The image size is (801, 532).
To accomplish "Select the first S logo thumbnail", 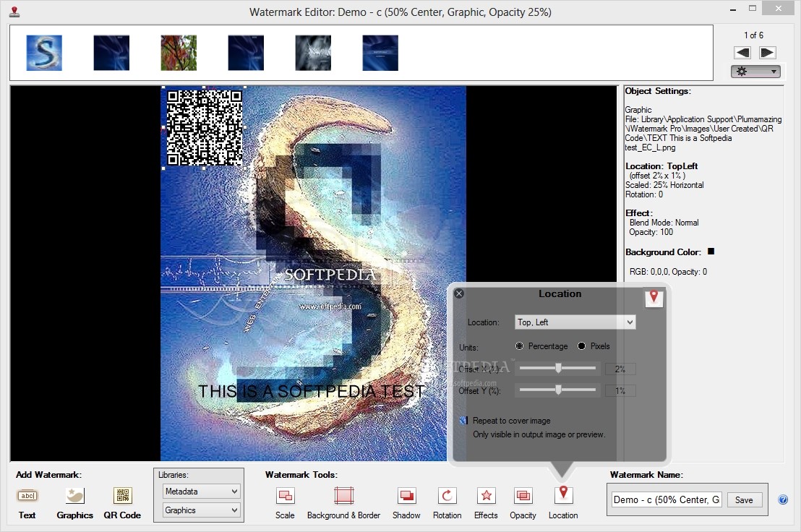I will [x=44, y=53].
